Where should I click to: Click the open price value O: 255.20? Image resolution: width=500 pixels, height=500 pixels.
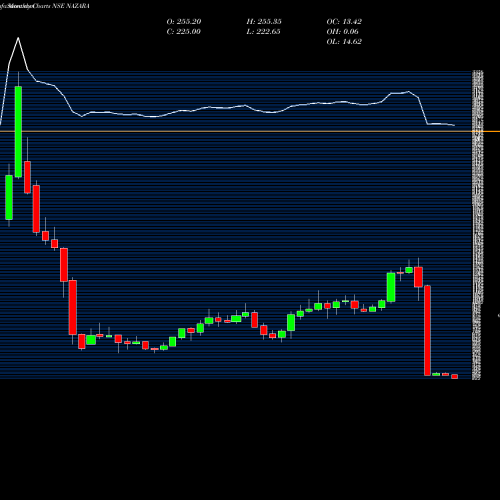coord(184,21)
